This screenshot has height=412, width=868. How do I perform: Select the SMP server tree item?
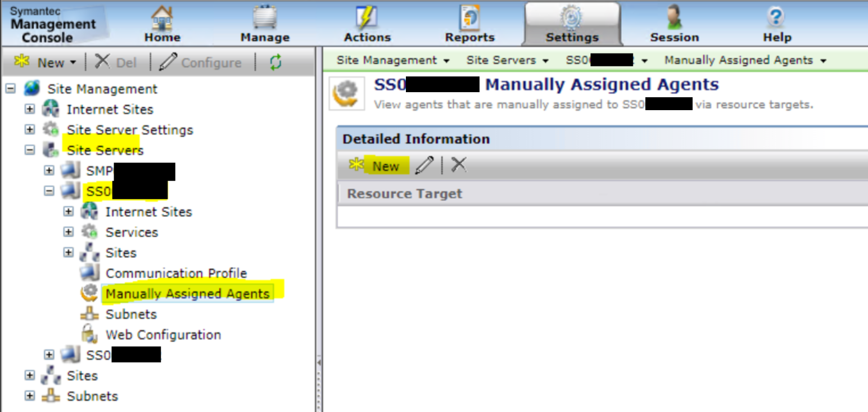130,171
